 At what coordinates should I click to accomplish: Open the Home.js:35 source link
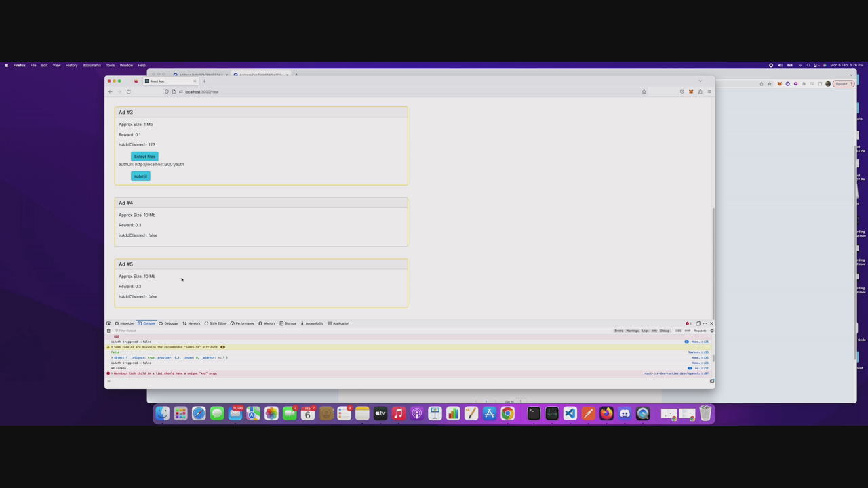(700, 357)
